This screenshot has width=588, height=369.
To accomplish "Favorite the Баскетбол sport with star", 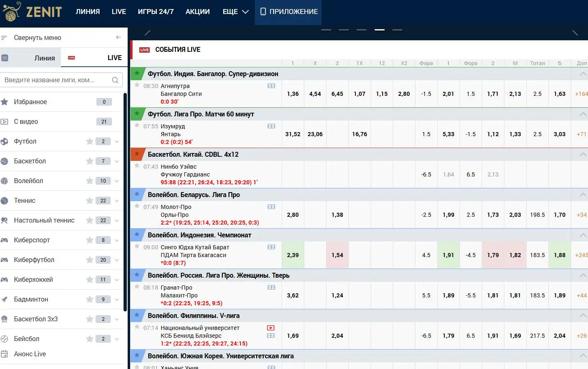I will click(x=89, y=161).
